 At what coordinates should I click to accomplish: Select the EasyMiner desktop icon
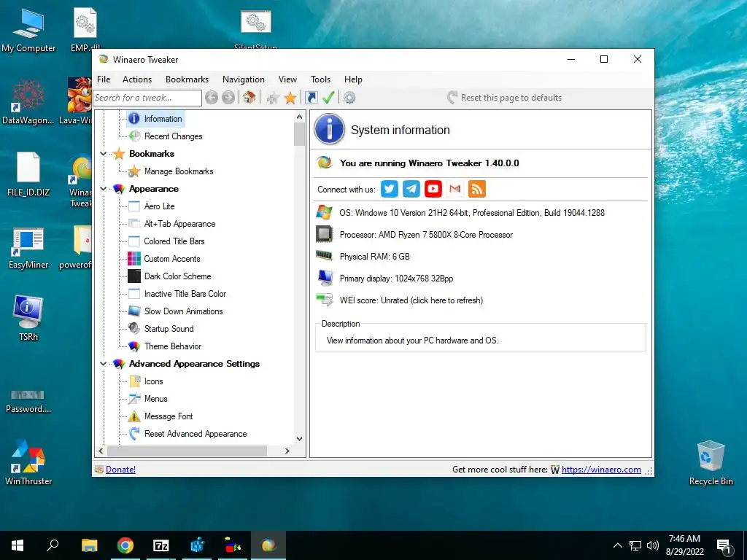28,248
